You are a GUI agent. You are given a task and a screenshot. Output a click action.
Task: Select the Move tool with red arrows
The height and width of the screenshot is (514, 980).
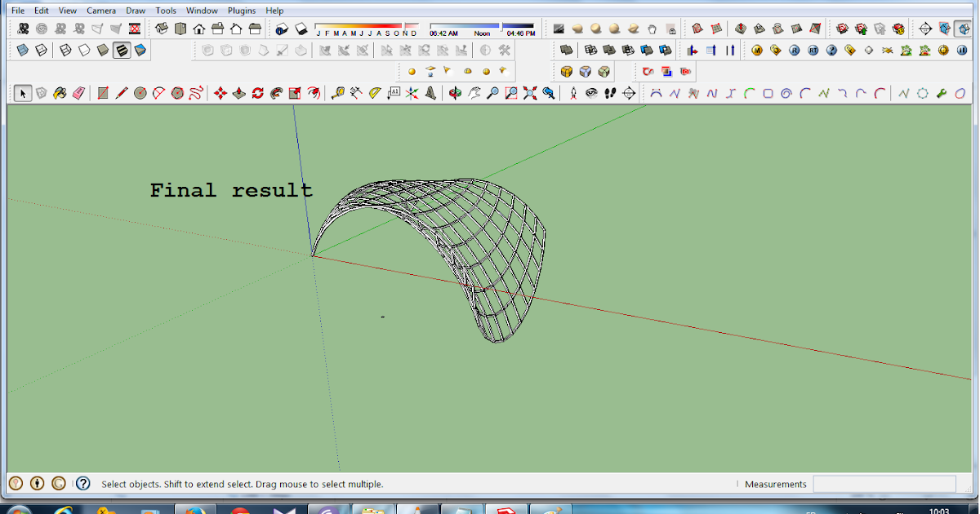pos(220,93)
